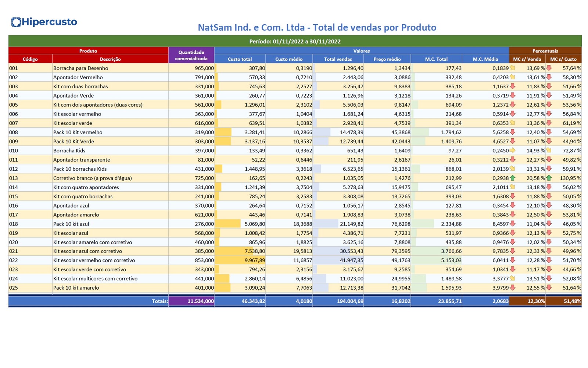Click red down arrow beside 44,66 %

coord(549,269)
